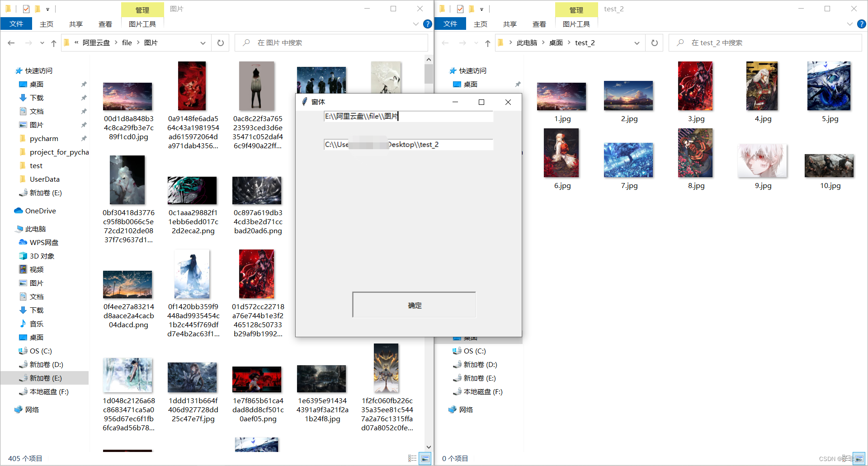Select thumbnail 1.jpg in test_2 window
The height and width of the screenshot is (466, 868).
pos(561,96)
